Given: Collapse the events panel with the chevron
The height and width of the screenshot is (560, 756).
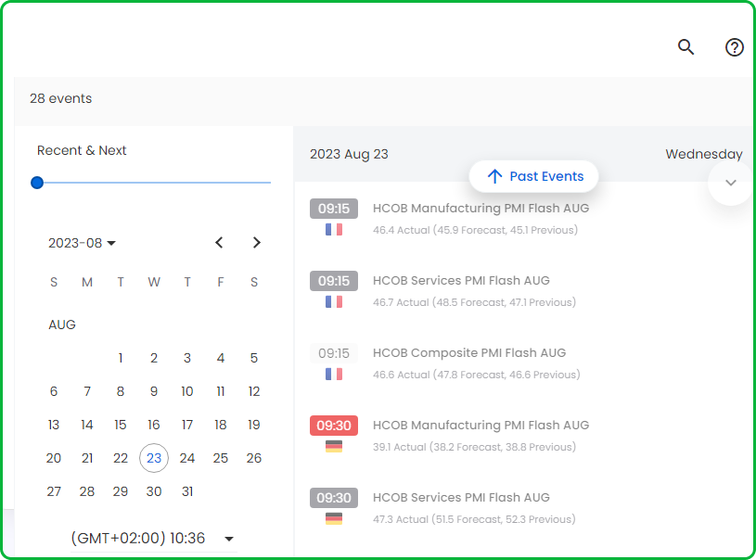Looking at the screenshot, I should click(731, 183).
